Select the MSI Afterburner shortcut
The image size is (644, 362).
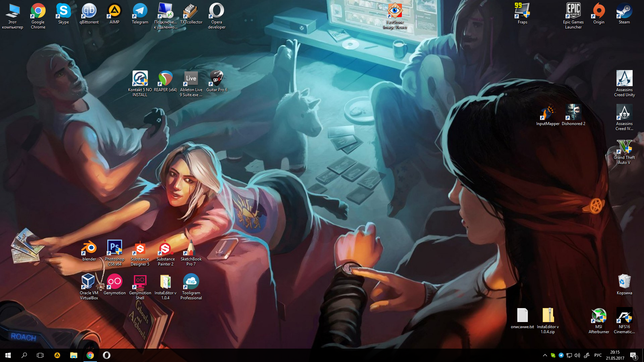[x=599, y=321]
